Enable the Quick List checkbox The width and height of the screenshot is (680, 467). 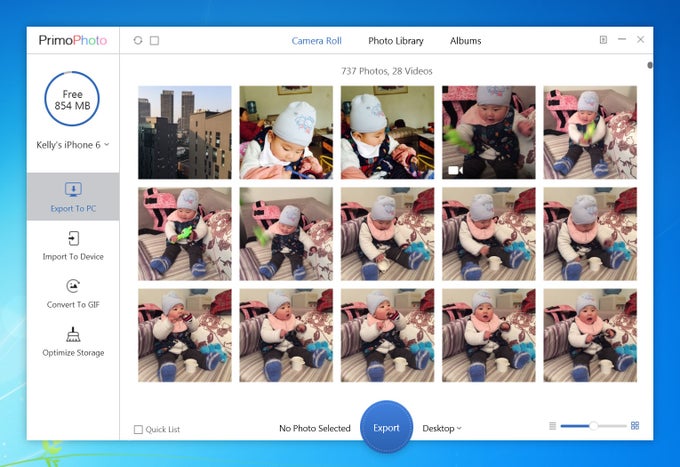[138, 429]
